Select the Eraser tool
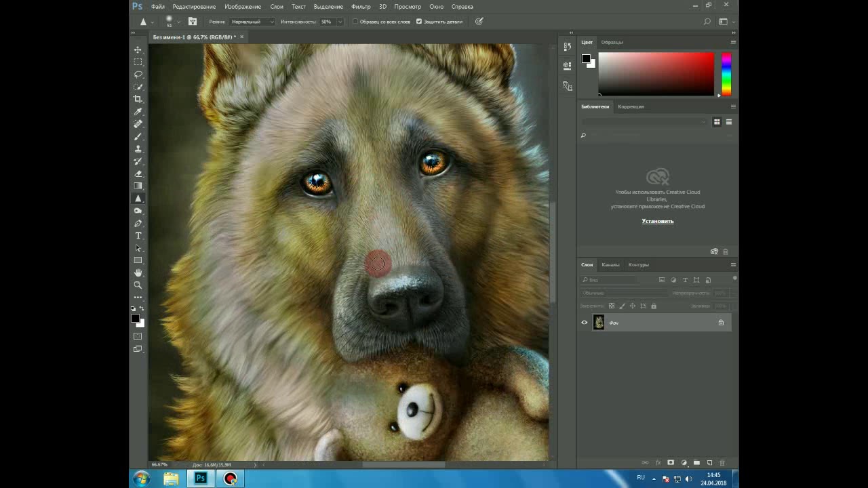The image size is (868, 488). coord(138,174)
